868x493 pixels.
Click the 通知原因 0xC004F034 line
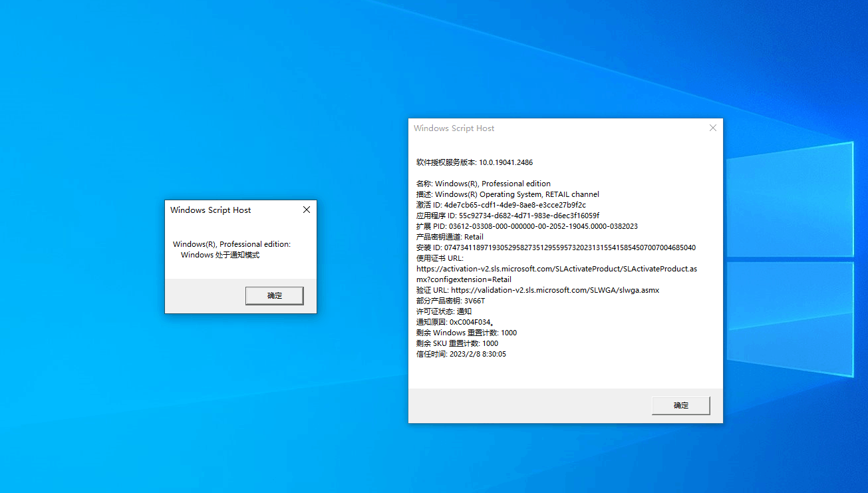[455, 322]
